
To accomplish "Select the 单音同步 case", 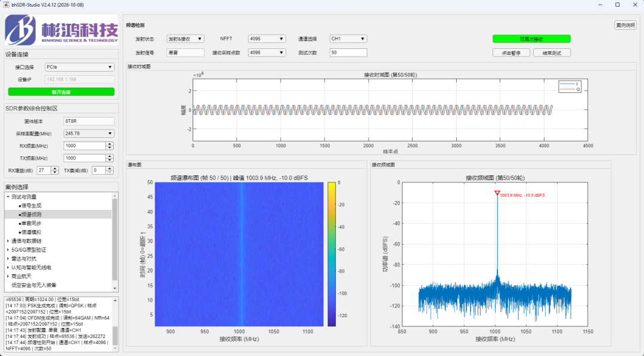I will (x=31, y=224).
